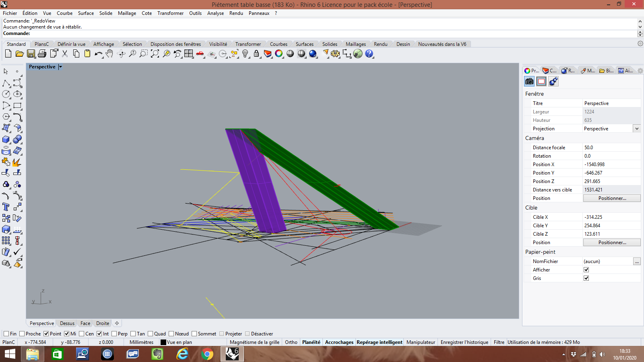Open Rhino 6 from the taskbar
The image size is (644, 362).
(x=232, y=354)
